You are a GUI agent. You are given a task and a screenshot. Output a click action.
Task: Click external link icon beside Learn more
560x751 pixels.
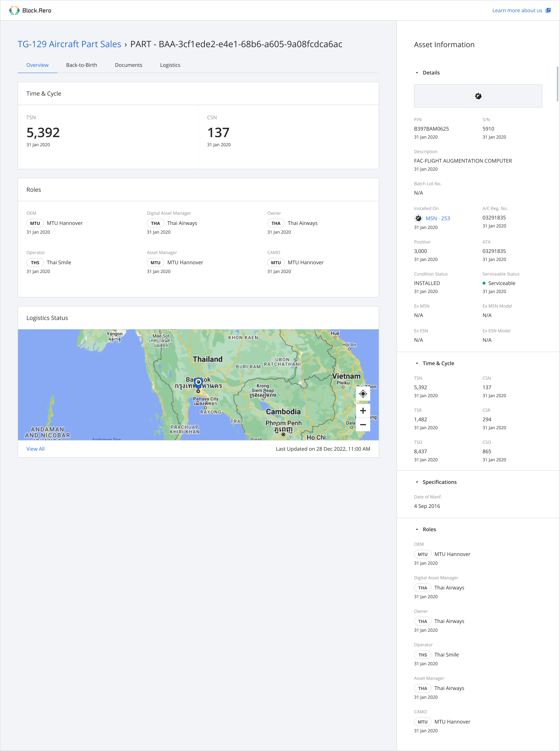[548, 11]
